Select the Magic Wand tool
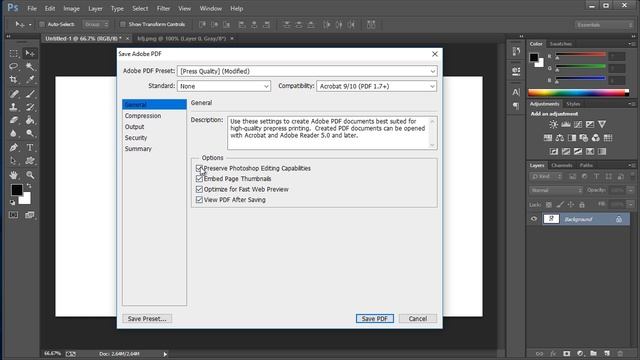640x360 pixels. click(x=30, y=67)
